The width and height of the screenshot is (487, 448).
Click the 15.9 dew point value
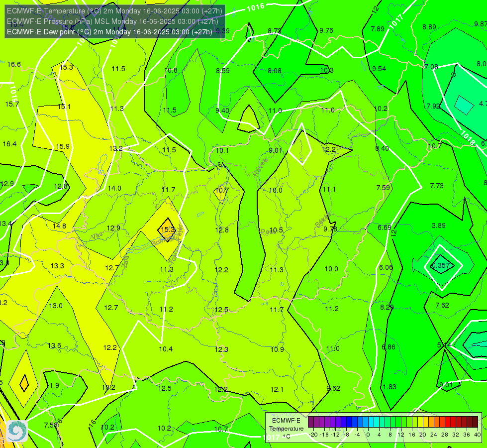(63, 146)
